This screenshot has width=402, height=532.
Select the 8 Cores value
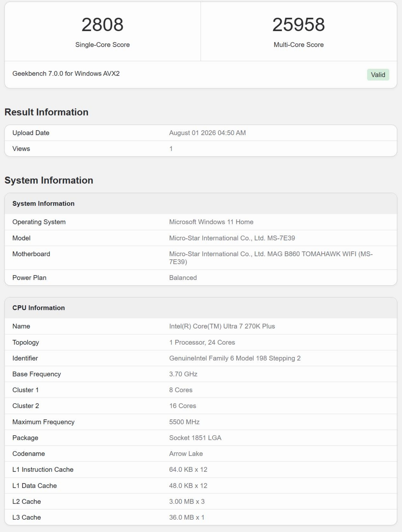point(181,390)
